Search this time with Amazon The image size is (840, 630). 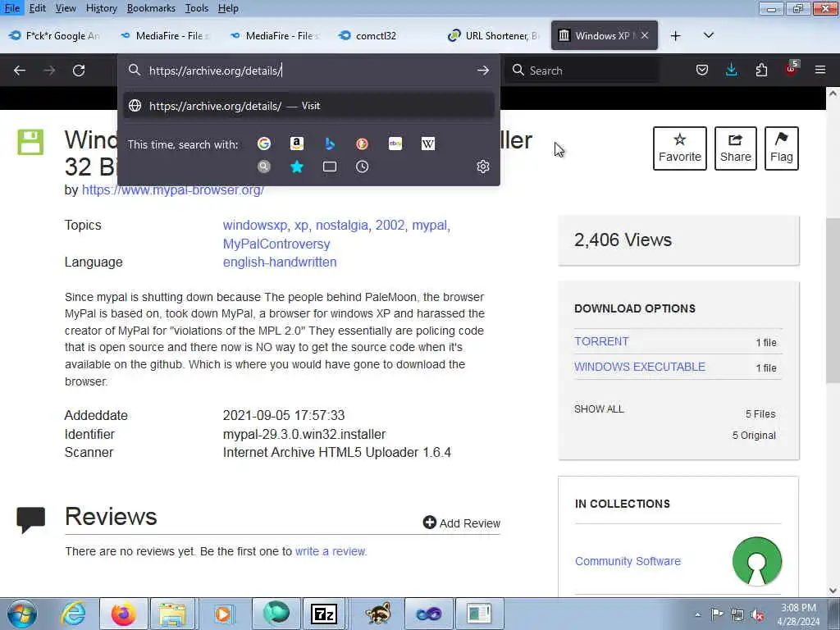pos(296,144)
